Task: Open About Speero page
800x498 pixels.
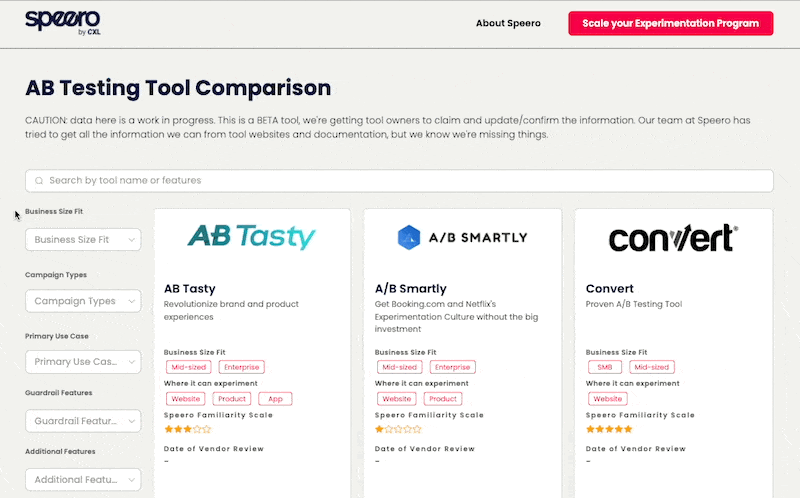Action: click(508, 23)
